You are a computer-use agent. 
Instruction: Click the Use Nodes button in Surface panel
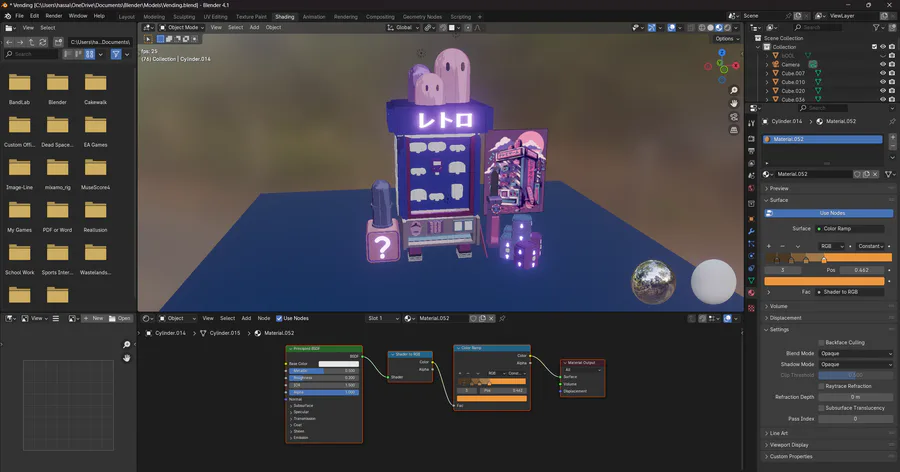[829, 213]
